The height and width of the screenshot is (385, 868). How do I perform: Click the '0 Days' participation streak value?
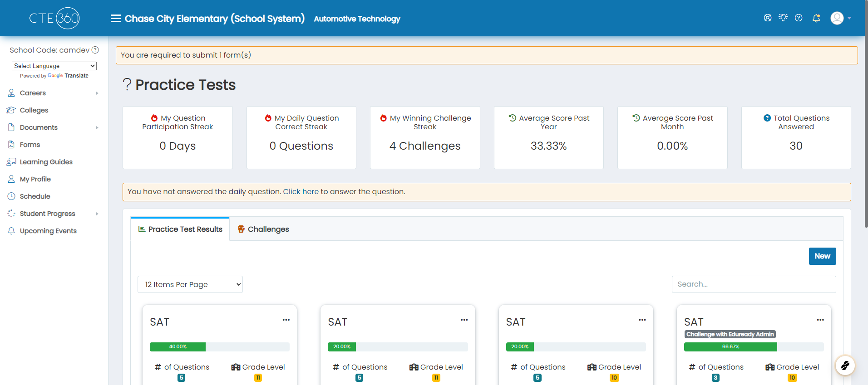(x=178, y=146)
